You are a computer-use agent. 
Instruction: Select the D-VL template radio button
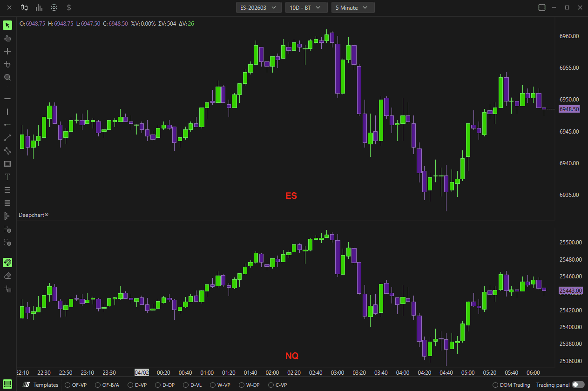(x=186, y=385)
